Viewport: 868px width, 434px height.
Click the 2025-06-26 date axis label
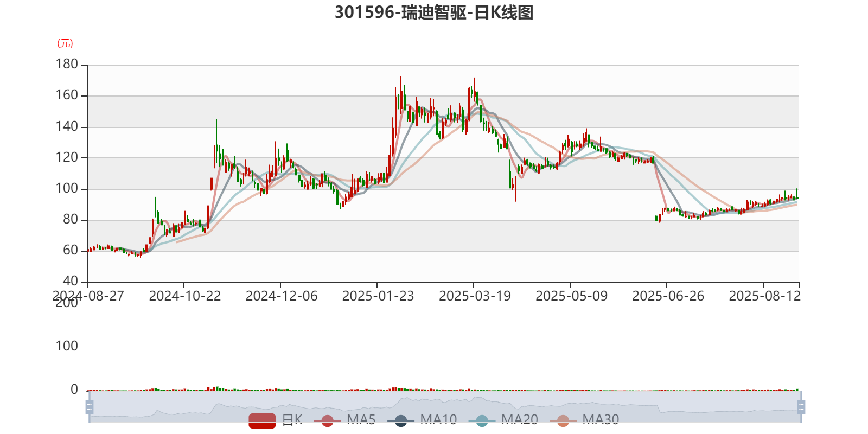[x=668, y=296]
